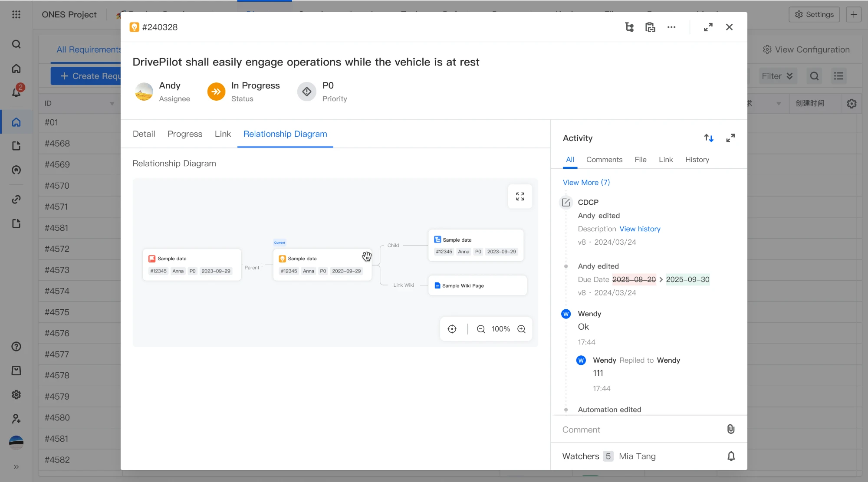The width and height of the screenshot is (868, 482).
Task: Open the list view options icon
Action: pyautogui.click(x=838, y=76)
